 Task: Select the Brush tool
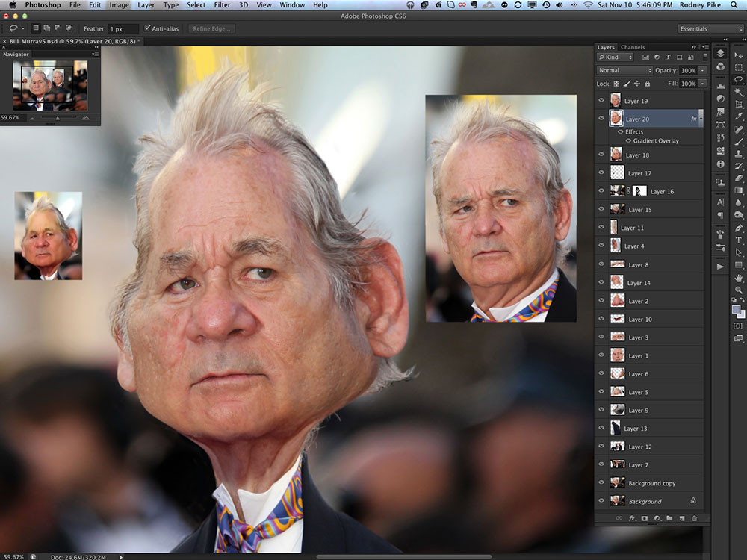(739, 141)
